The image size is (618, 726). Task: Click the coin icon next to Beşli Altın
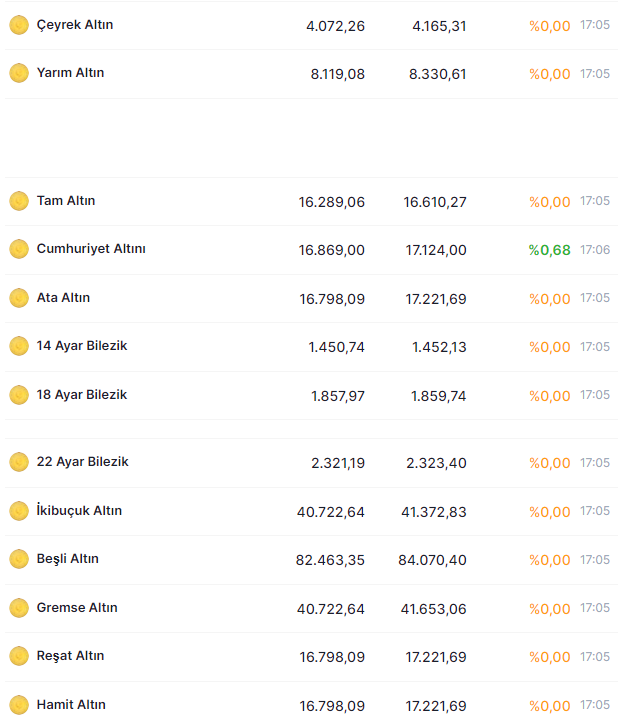(19, 559)
